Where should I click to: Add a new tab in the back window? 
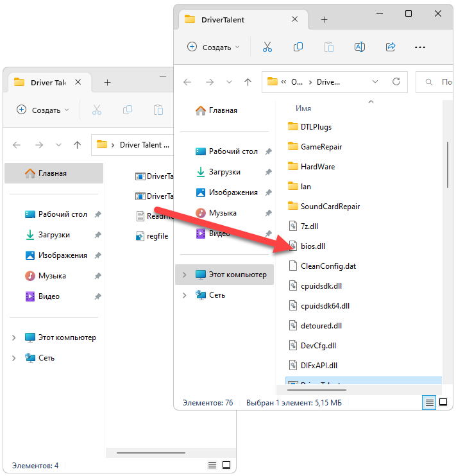pos(108,83)
